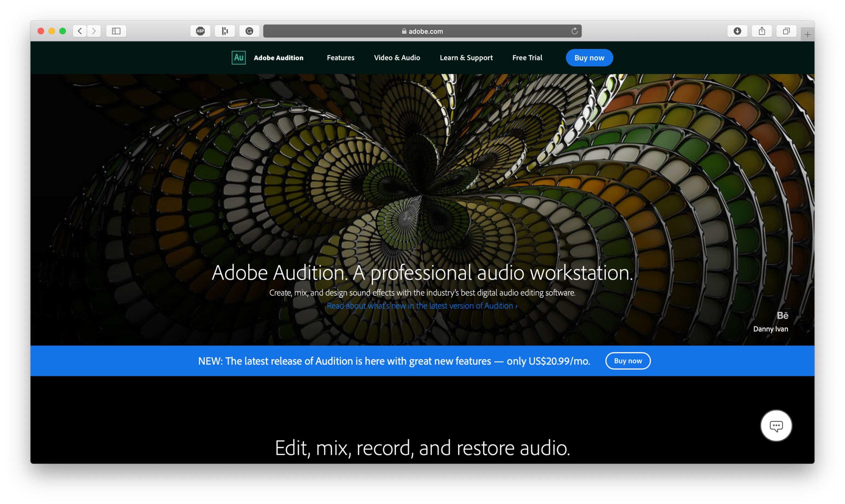845x504 pixels.
Task: Click the Adobe Audition 'Au' logo icon
Action: (238, 57)
